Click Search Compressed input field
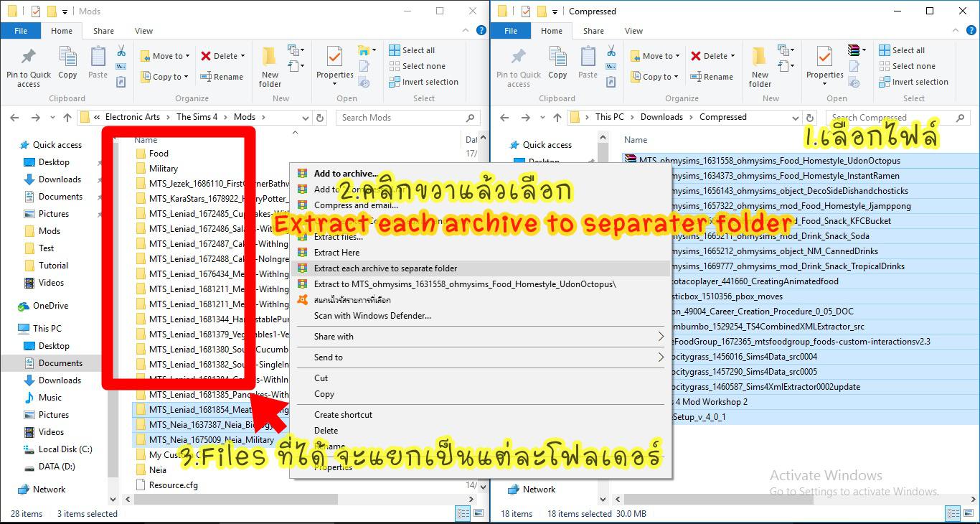Image resolution: width=980 pixels, height=524 pixels. tap(899, 118)
